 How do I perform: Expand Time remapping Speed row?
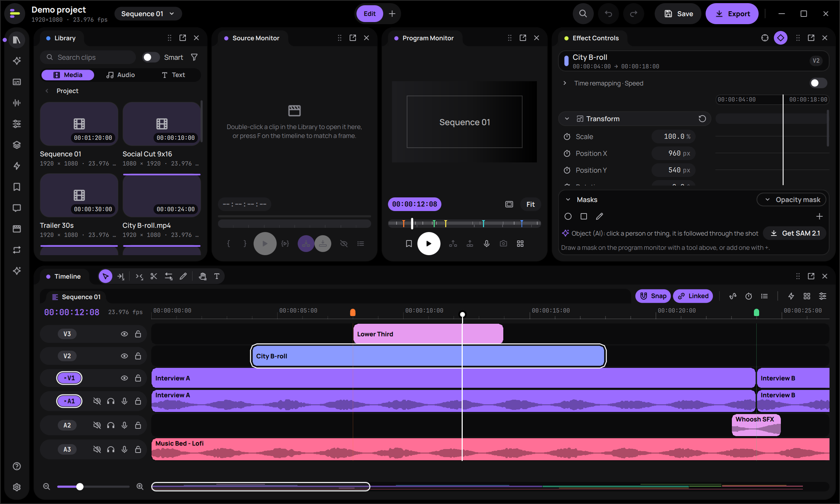coord(564,83)
